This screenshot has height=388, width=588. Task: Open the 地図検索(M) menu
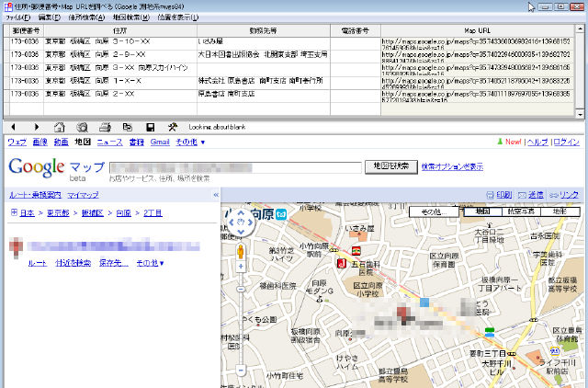[130, 17]
